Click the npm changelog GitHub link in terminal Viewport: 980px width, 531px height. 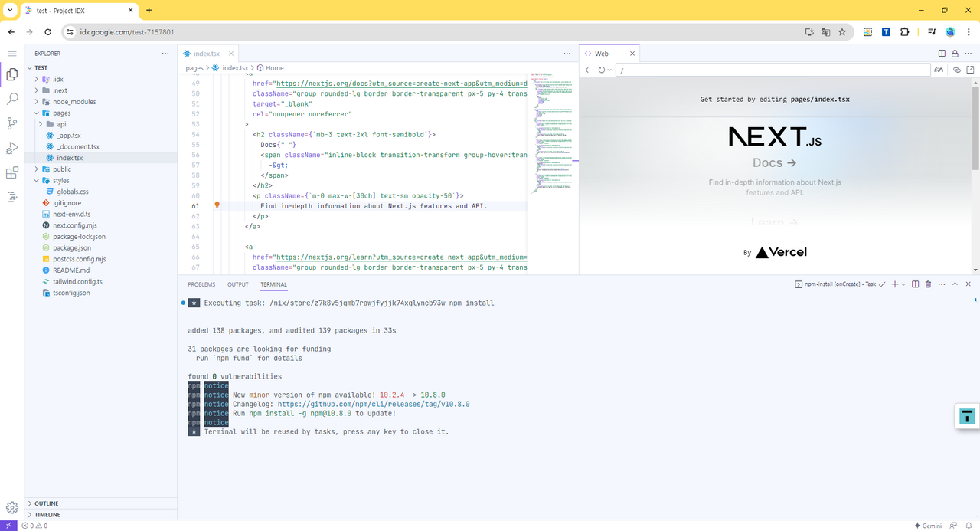[x=374, y=404]
